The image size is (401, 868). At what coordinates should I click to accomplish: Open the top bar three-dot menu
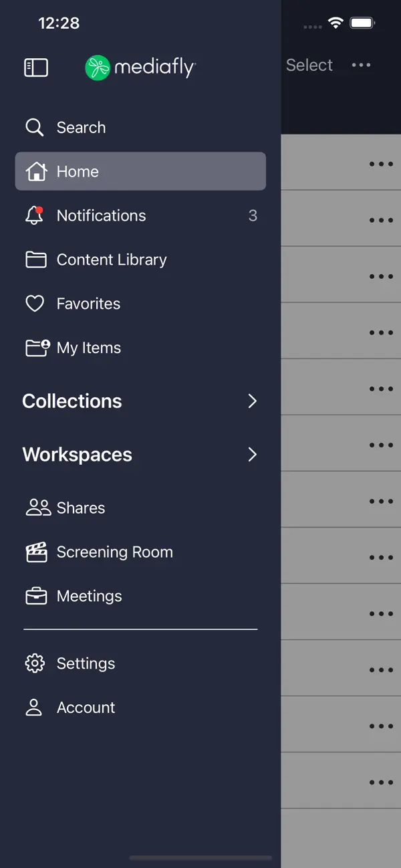[x=361, y=65]
